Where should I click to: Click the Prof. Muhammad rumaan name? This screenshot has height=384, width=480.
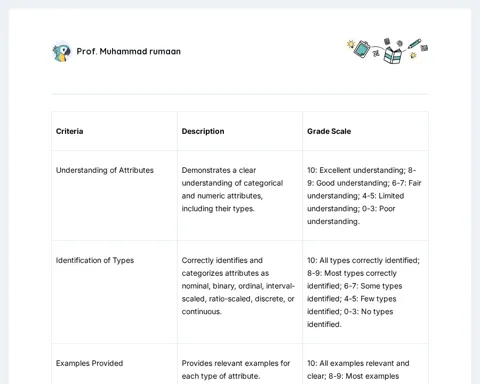[x=129, y=51]
